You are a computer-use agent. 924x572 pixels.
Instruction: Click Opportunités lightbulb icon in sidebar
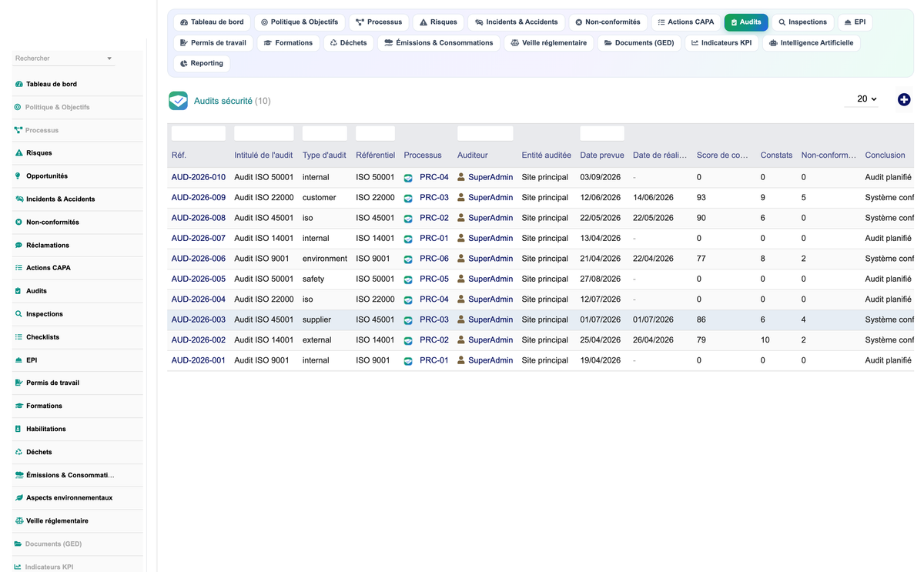(18, 176)
